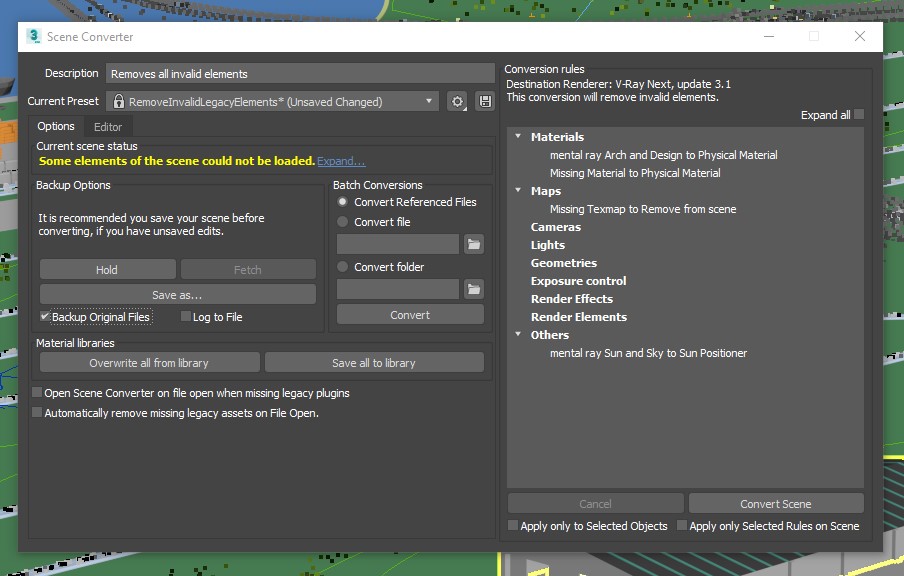
Task: Click the preset settings gear icon
Action: (457, 101)
